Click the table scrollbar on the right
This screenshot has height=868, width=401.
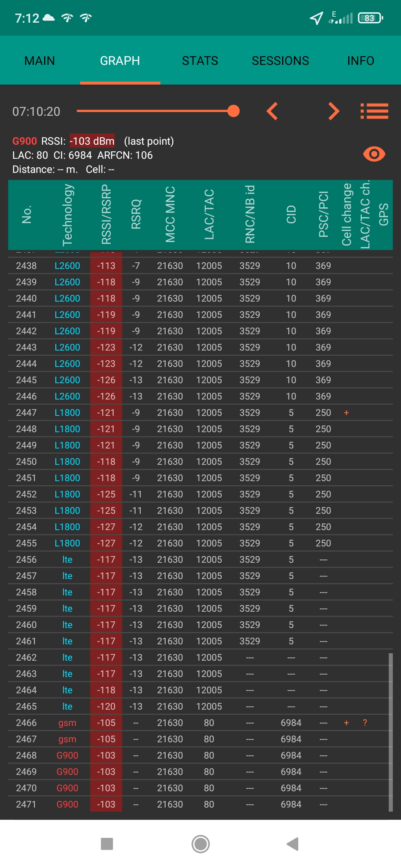391,732
